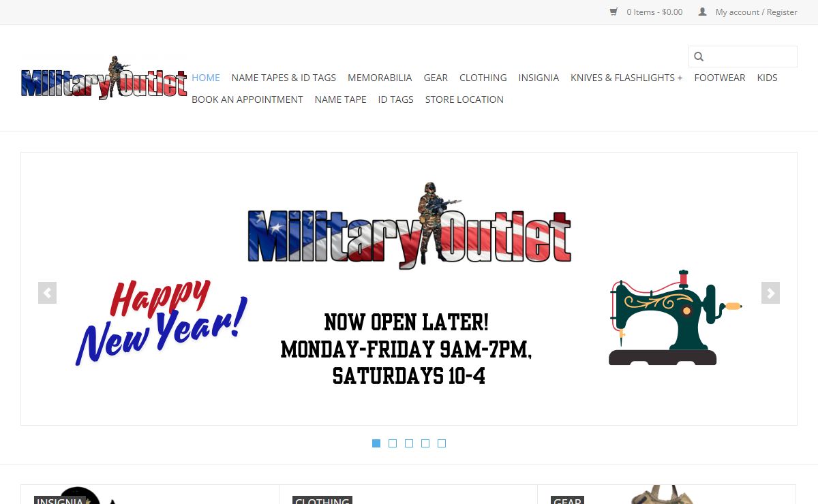Click the Military Outlet header logo
The height and width of the screenshot is (504, 818).
click(104, 78)
